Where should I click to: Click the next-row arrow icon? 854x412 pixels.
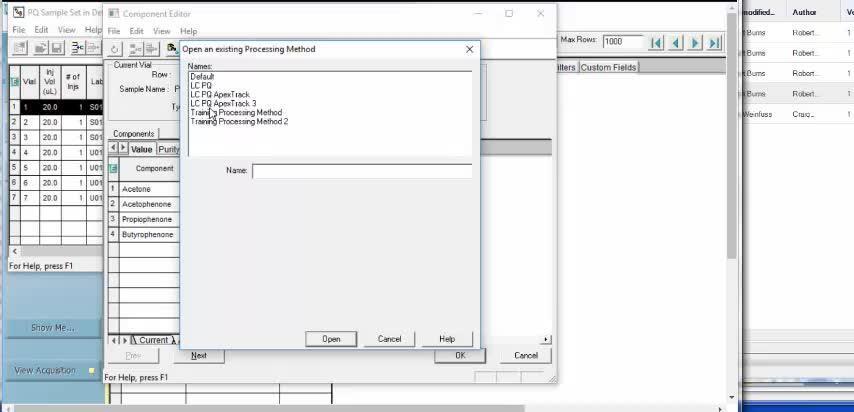695,42
